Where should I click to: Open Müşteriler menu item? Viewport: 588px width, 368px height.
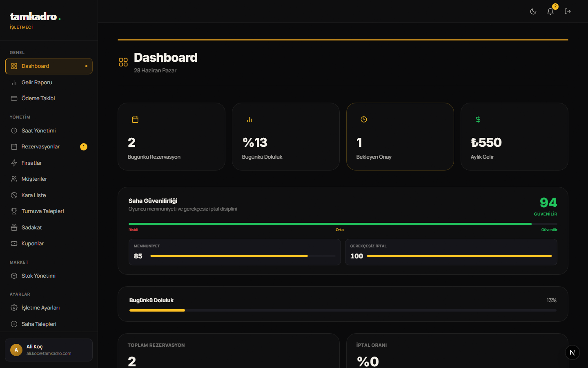point(49,179)
